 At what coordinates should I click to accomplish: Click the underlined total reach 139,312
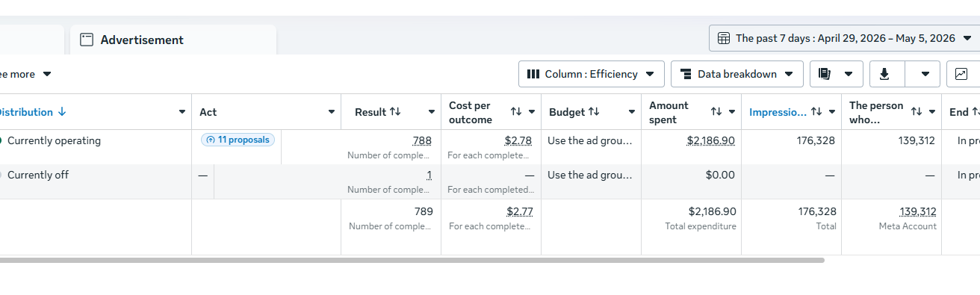tap(918, 211)
